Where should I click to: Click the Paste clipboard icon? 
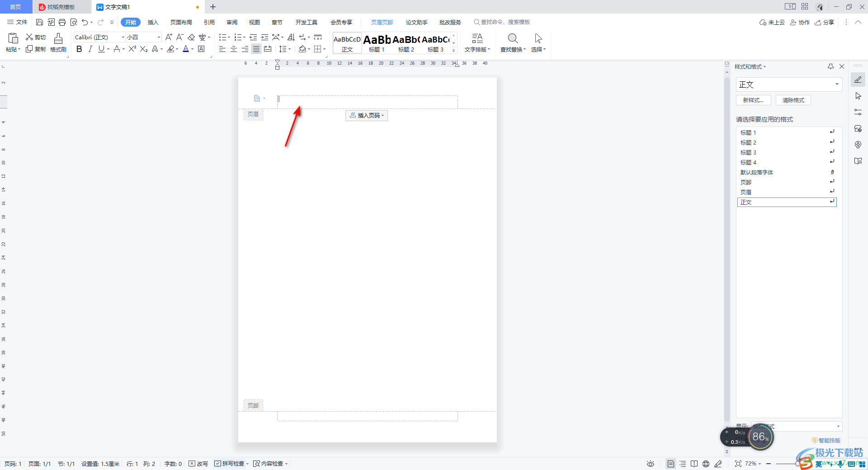(13, 38)
